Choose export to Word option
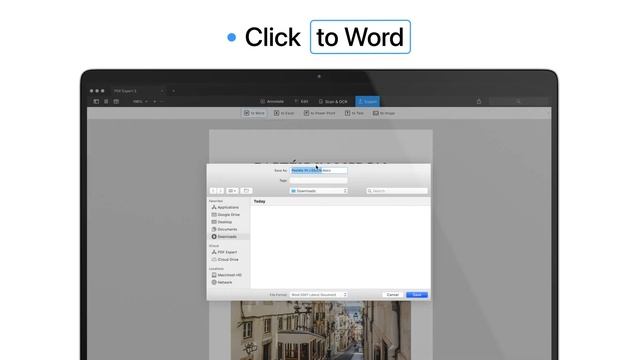 coord(254,113)
